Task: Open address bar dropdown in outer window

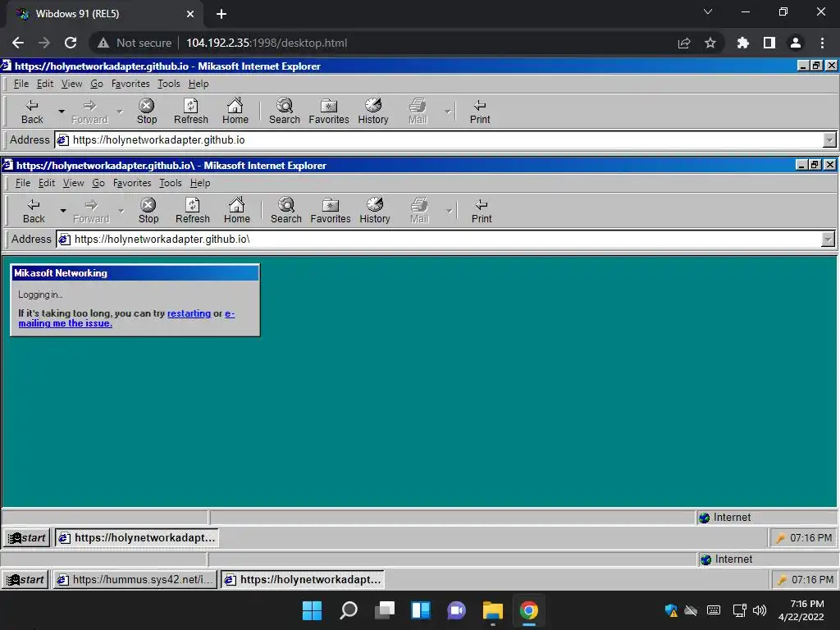Action: [x=829, y=139]
